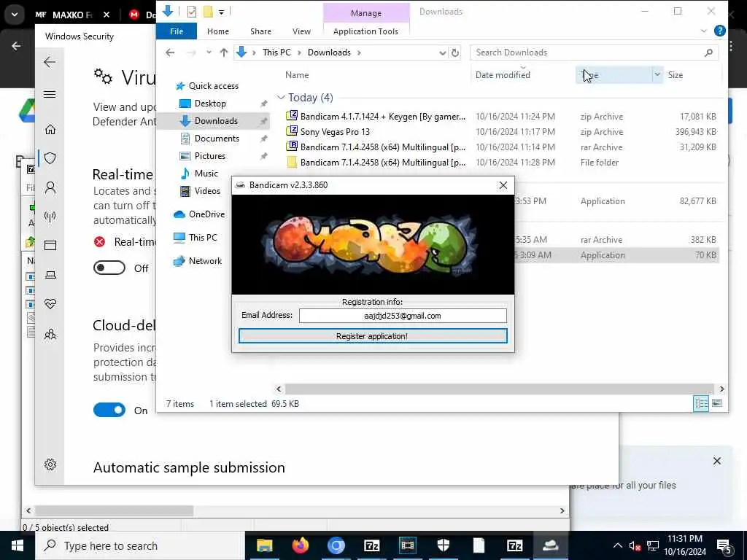Close the Bandicam keygen dialog
Viewport: 747px width, 560px height.
(x=503, y=185)
